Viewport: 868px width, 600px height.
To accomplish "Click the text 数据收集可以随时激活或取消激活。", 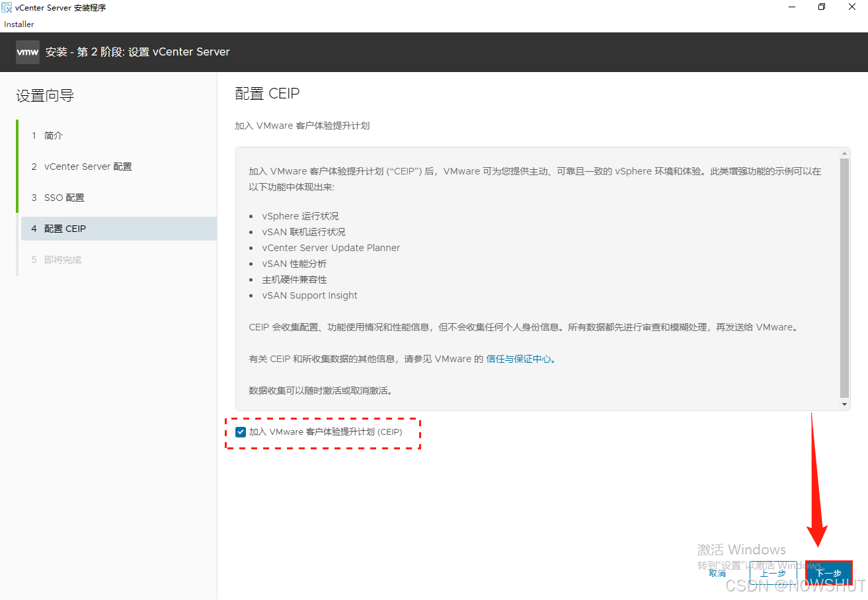I will pos(322,391).
